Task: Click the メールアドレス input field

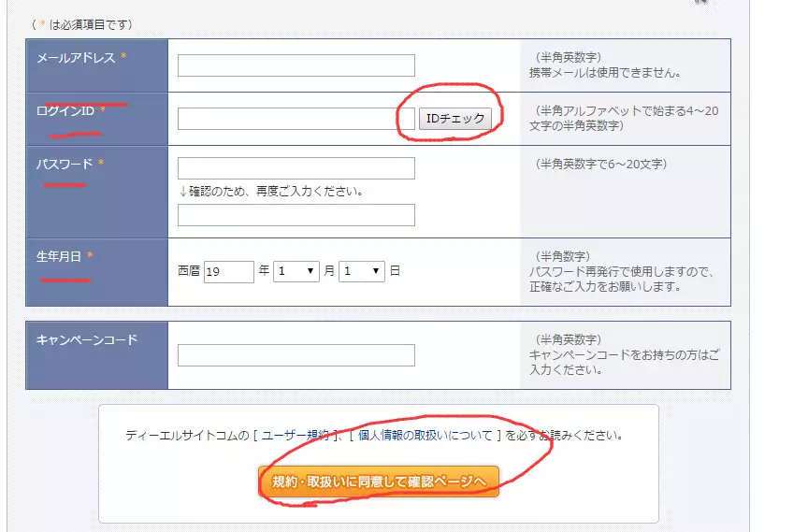Action: click(296, 65)
